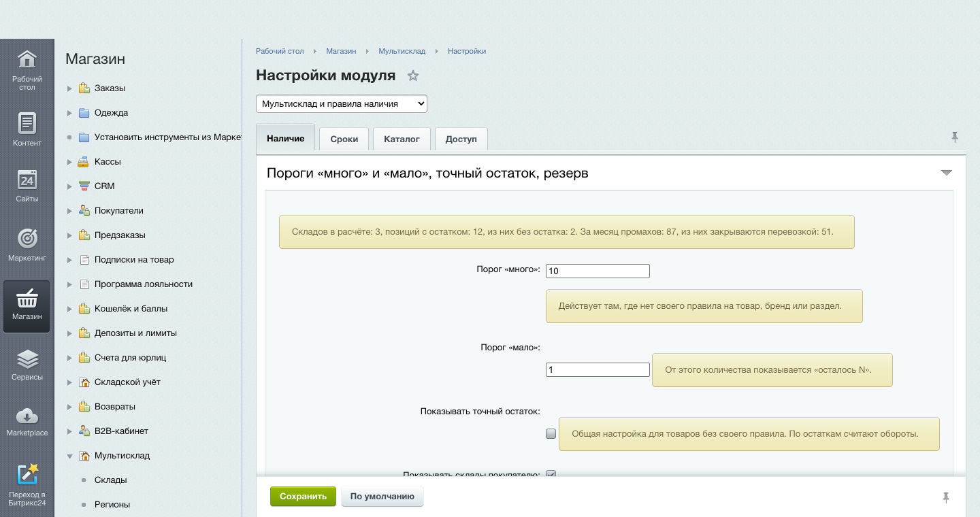Click the Складской учёт house icon

[84, 382]
